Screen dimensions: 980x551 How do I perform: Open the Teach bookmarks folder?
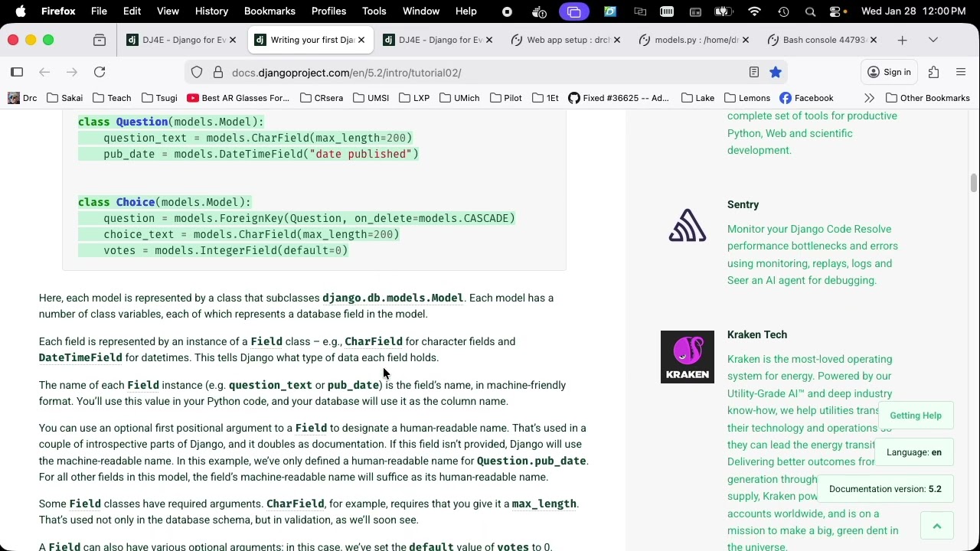point(112,98)
